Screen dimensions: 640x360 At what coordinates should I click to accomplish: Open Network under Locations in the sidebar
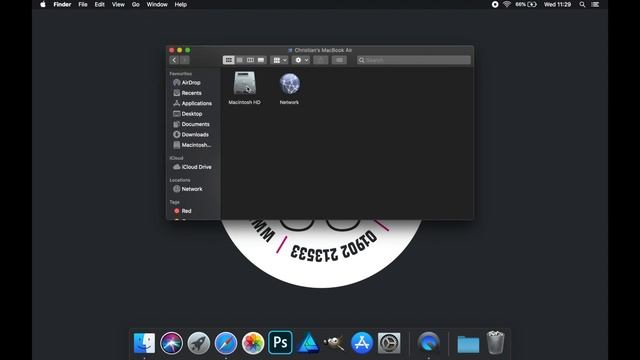193,189
